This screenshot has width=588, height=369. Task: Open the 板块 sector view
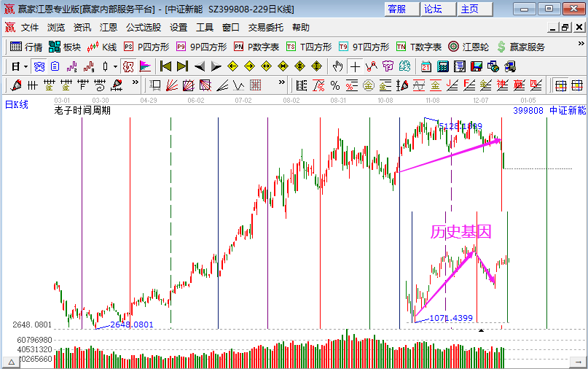point(65,47)
